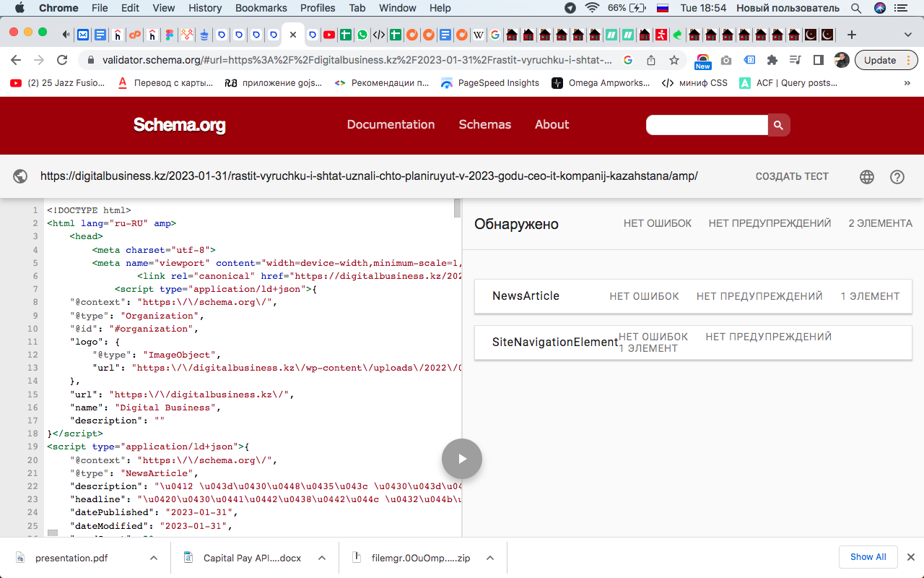Open PageSpeed Insights bookmark
This screenshot has height=578, width=924.
[x=490, y=83]
